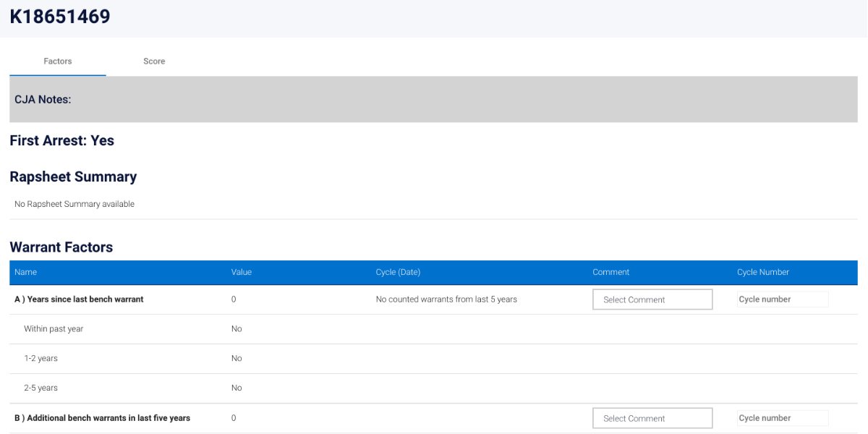Viewport: 868px width, 434px height.
Task: Click 'Additional bench warrants in last five years' label
Action: pyautogui.click(x=102, y=418)
